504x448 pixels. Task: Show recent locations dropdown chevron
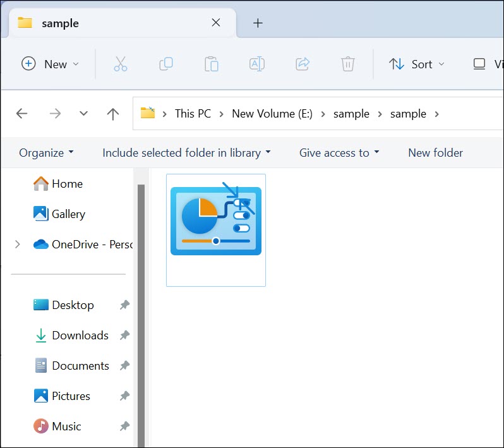(83, 114)
